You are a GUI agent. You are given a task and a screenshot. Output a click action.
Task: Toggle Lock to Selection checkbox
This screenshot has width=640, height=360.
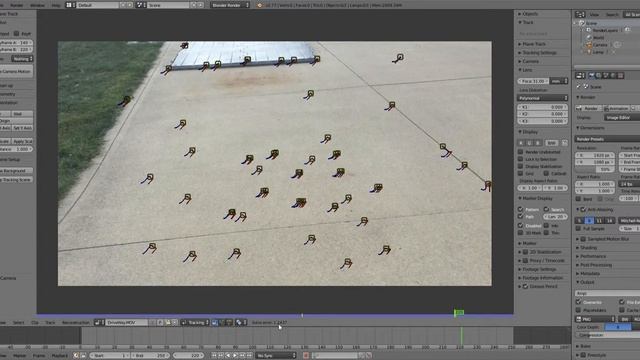pos(520,159)
